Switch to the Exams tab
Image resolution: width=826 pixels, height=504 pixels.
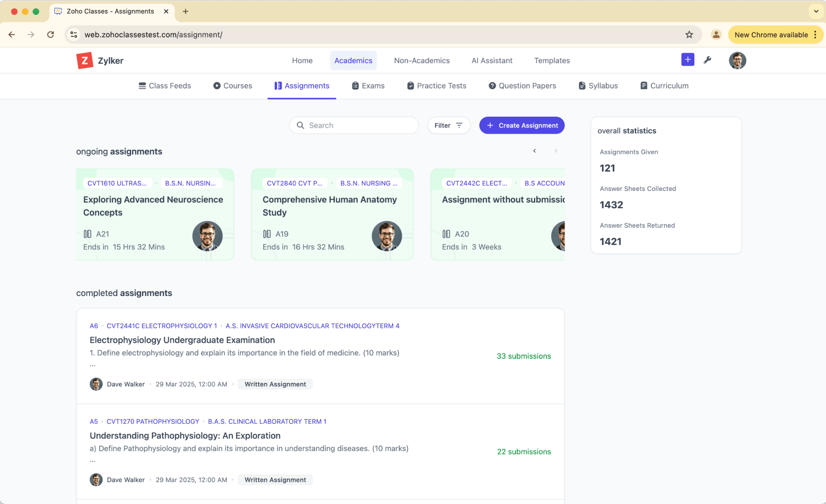click(x=368, y=86)
